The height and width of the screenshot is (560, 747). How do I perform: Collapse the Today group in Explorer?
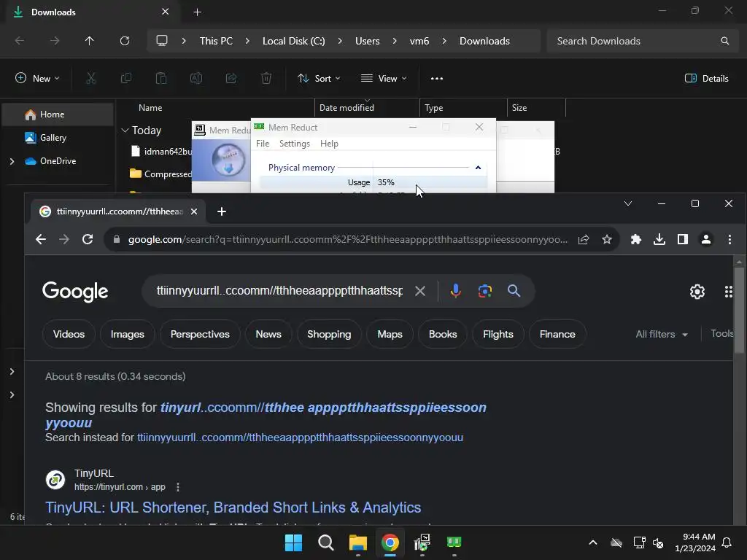(125, 130)
